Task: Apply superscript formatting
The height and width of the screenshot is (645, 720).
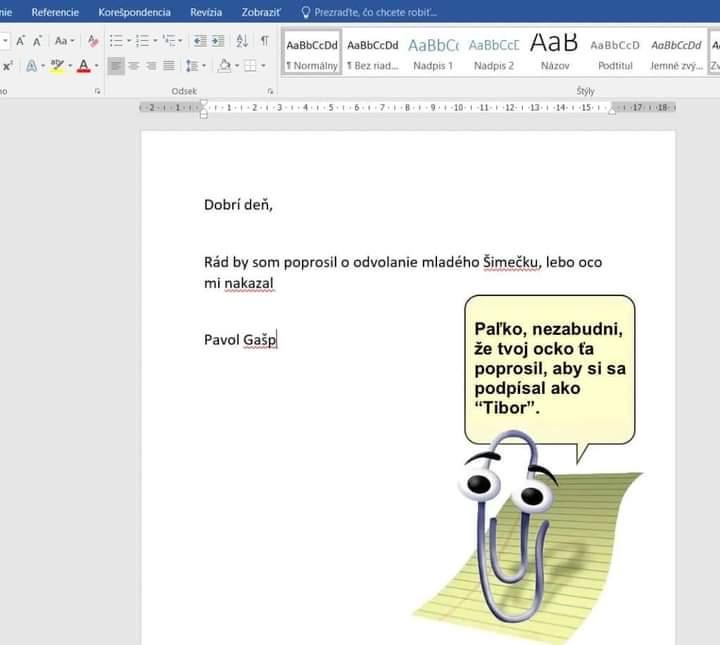Action: pyautogui.click(x=7, y=66)
